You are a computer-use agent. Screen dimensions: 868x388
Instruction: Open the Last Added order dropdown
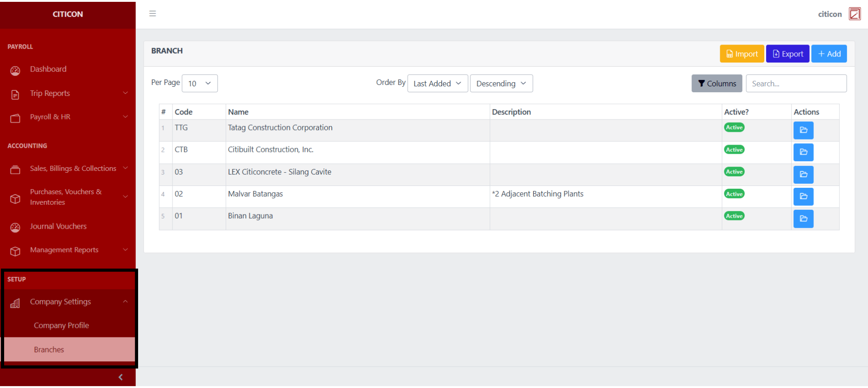(437, 84)
